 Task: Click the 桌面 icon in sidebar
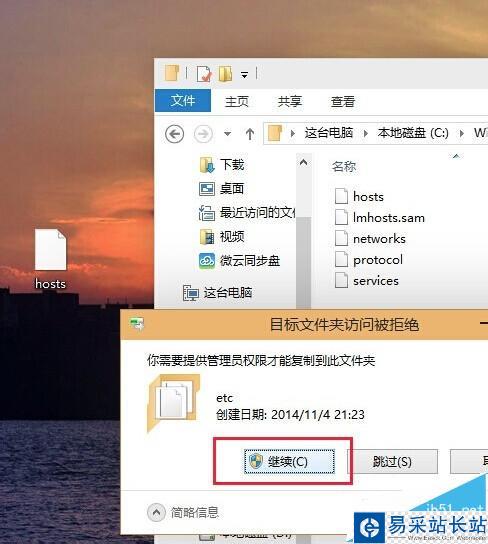pyautogui.click(x=207, y=189)
